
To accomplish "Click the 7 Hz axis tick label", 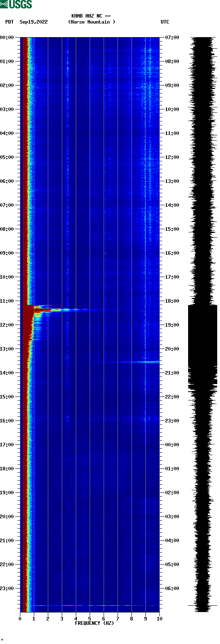I will pos(118,619).
